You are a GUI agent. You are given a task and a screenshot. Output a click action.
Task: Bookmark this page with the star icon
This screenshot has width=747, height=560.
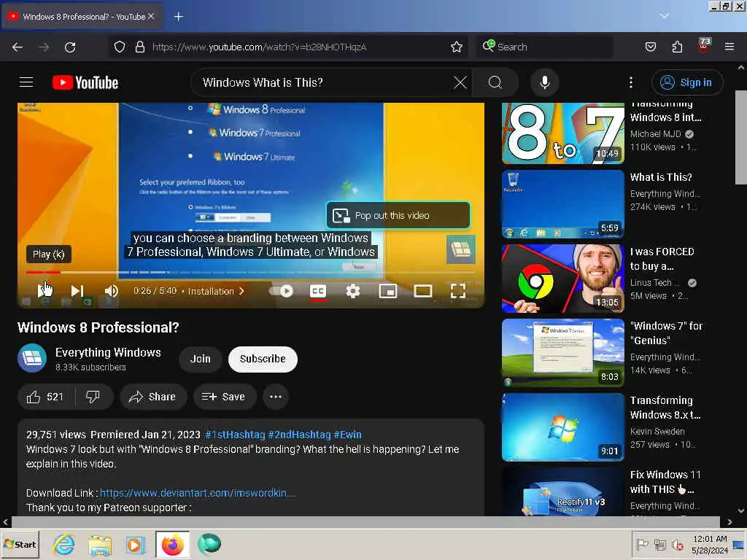tap(457, 47)
